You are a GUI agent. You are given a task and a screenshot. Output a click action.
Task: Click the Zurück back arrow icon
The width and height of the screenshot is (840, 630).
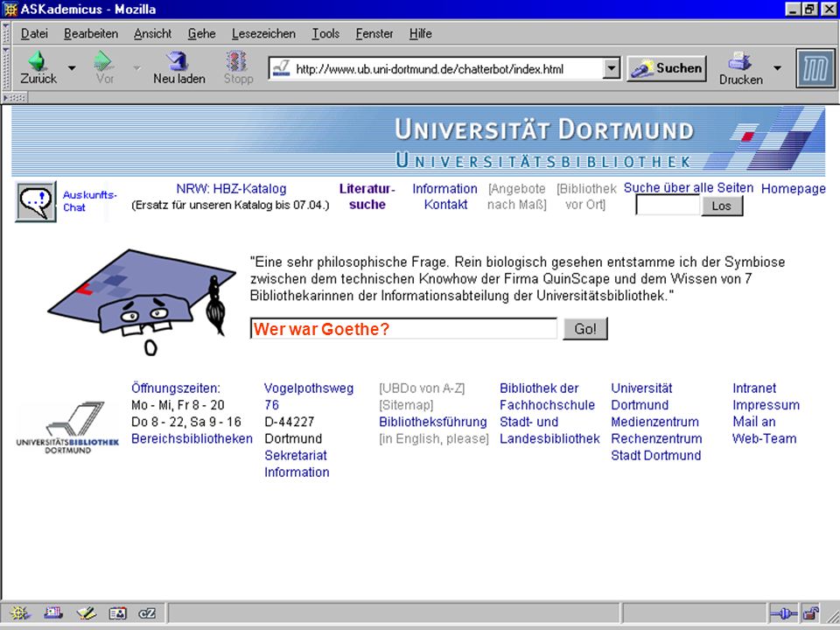point(38,61)
